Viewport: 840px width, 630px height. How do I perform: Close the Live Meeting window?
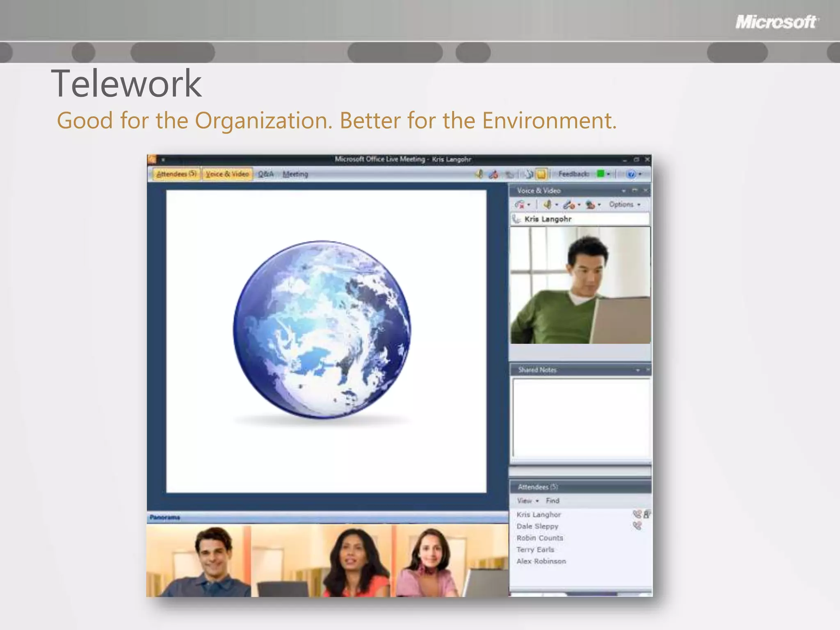647,159
